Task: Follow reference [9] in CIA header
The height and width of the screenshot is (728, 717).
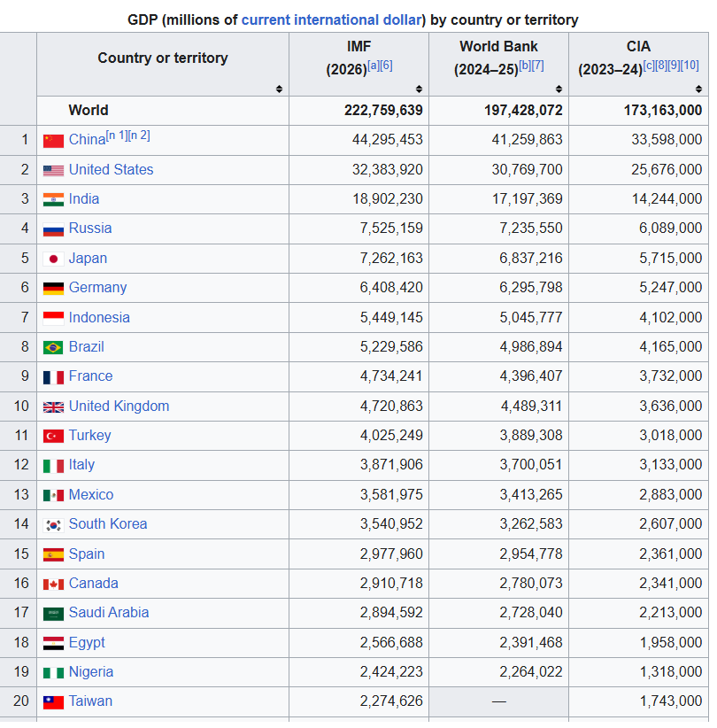Action: pos(674,66)
